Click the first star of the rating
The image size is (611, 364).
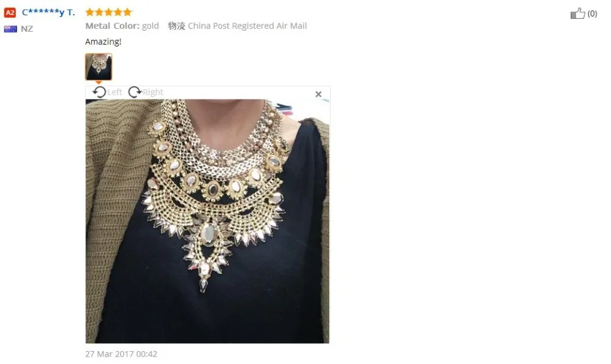tap(90, 12)
